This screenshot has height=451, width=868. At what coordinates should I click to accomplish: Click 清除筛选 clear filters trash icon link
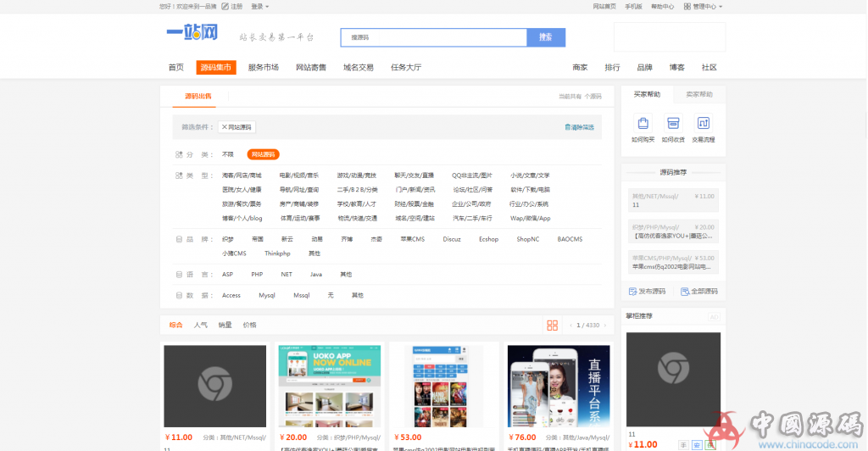point(579,127)
